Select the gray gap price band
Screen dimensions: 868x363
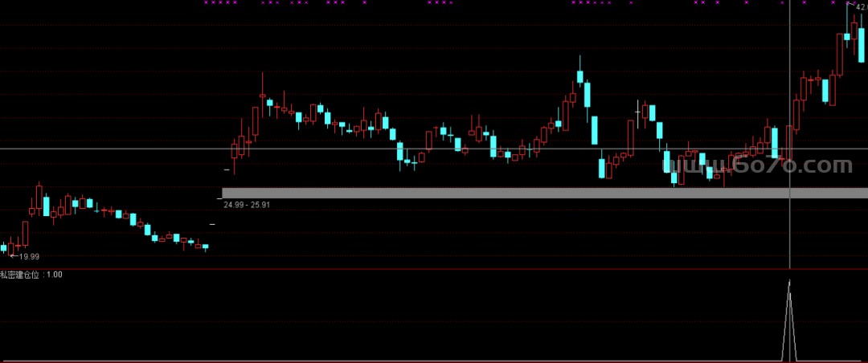(x=545, y=193)
